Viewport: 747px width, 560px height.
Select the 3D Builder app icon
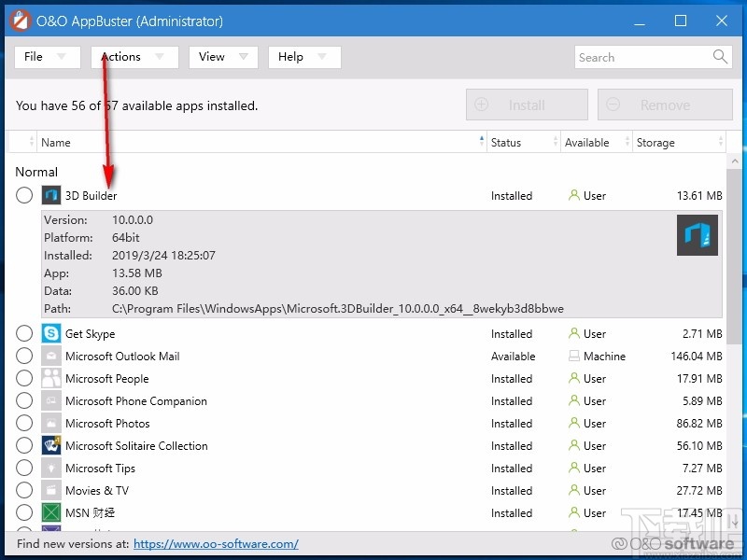coord(50,195)
